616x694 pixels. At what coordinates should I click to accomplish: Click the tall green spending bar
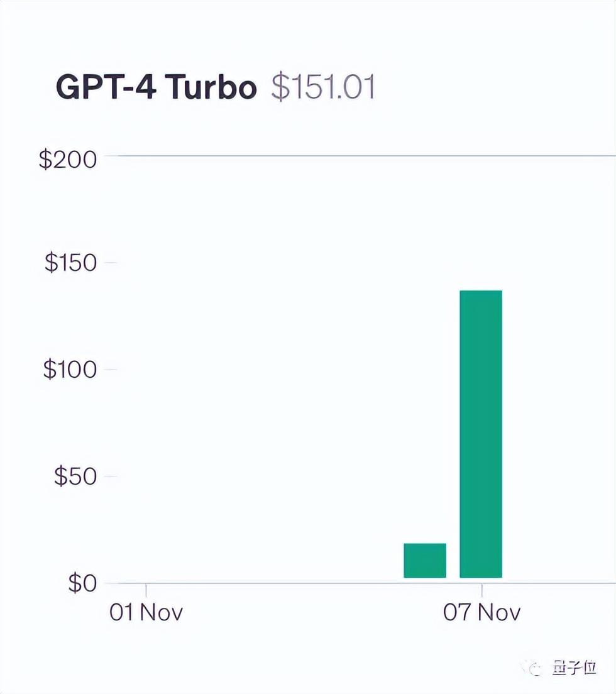point(481,434)
